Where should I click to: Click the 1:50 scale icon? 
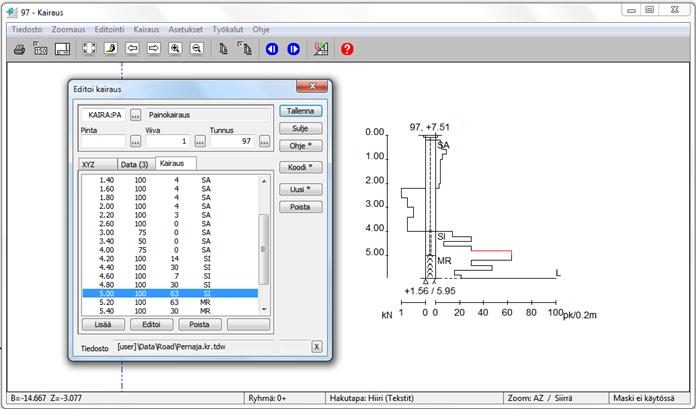point(40,49)
